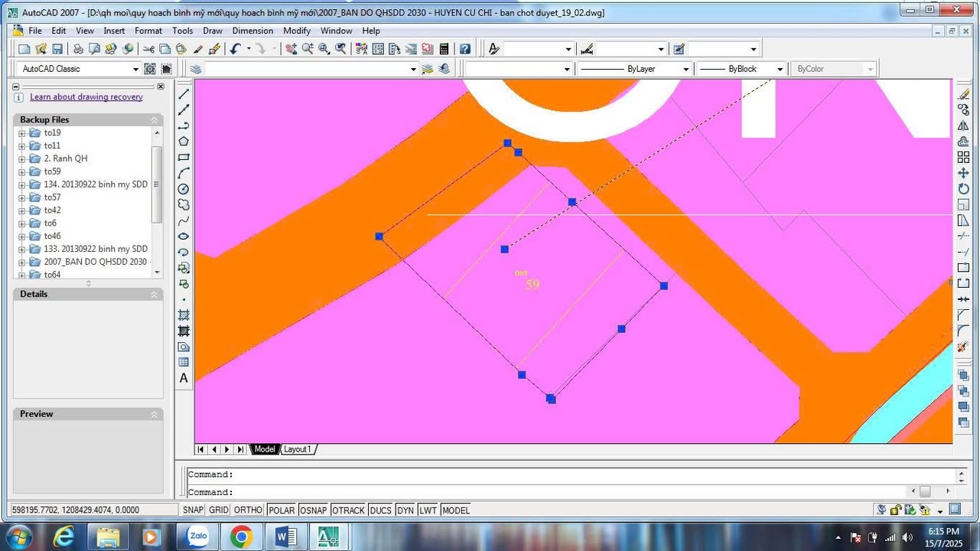Open Zalo from the Windows taskbar
Viewport: 980px width, 551px height.
(x=198, y=536)
